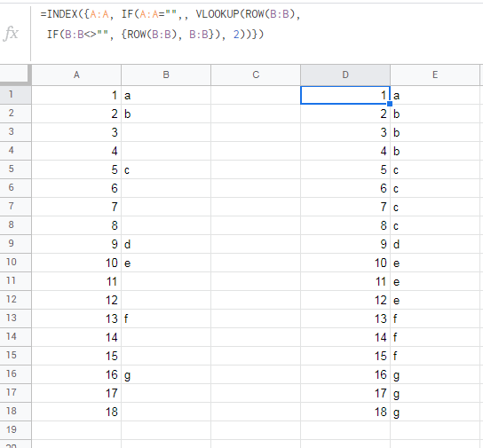The width and height of the screenshot is (483, 448).
Task: Select row 13 header
Action: point(15,318)
